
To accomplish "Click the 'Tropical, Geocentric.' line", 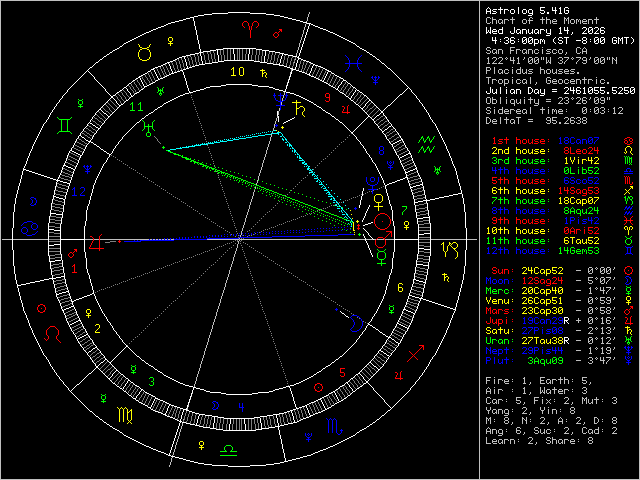I will (548, 81).
